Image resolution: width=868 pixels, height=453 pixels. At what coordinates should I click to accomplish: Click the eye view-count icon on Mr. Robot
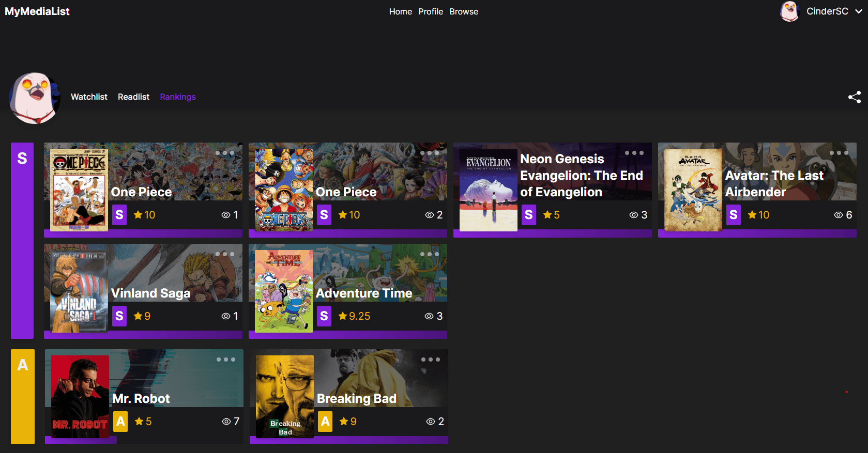226,421
